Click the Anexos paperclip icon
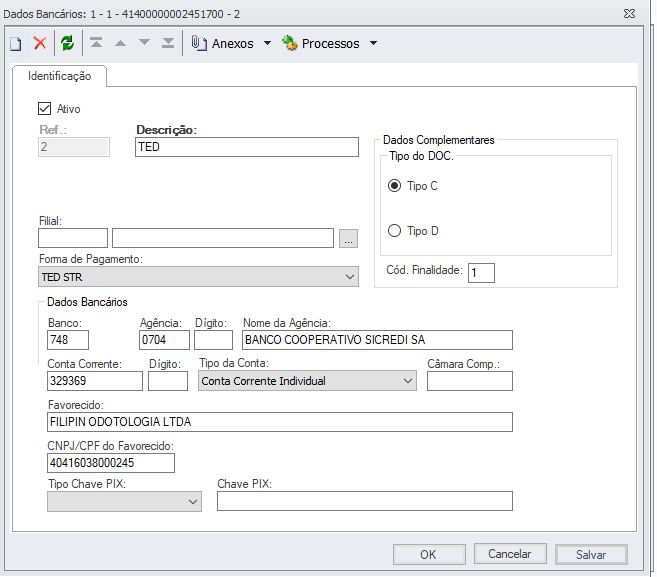 pos(198,44)
